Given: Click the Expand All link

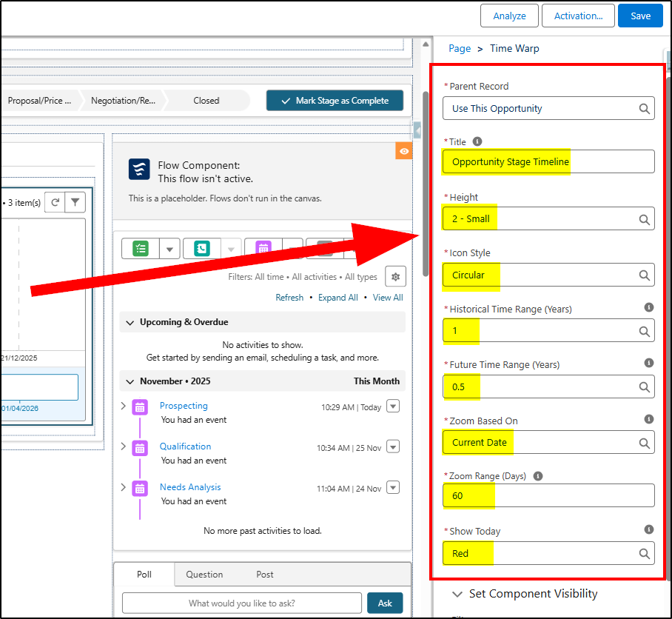Looking at the screenshot, I should coord(337,298).
